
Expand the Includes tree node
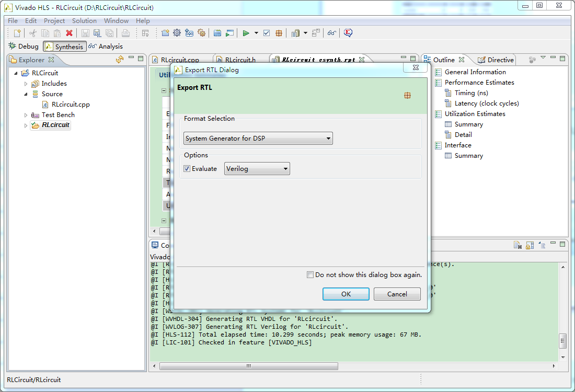(x=26, y=84)
